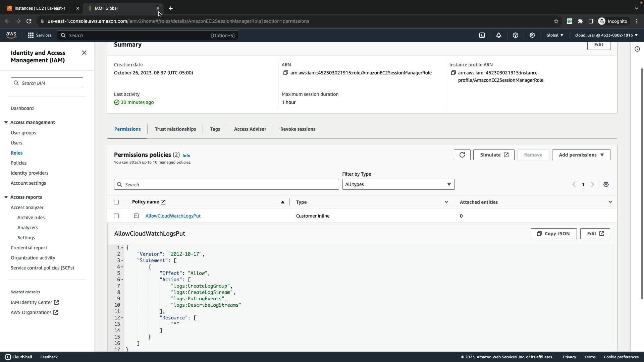Select all policies with header checkbox

[x=116, y=202]
